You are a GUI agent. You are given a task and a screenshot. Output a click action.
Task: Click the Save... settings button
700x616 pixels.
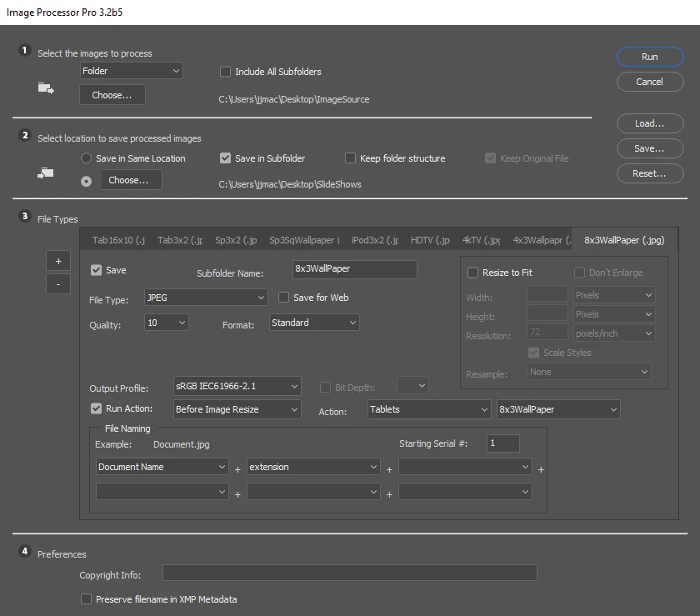(650, 148)
